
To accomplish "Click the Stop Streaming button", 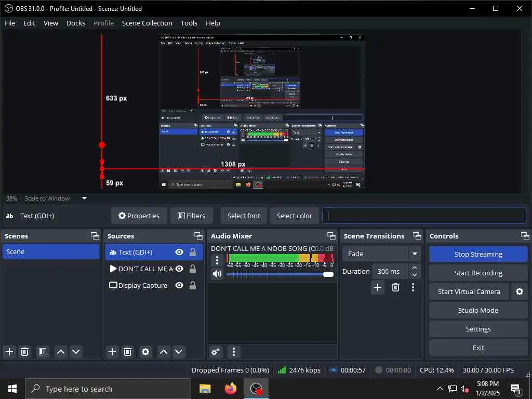I will click(x=478, y=254).
